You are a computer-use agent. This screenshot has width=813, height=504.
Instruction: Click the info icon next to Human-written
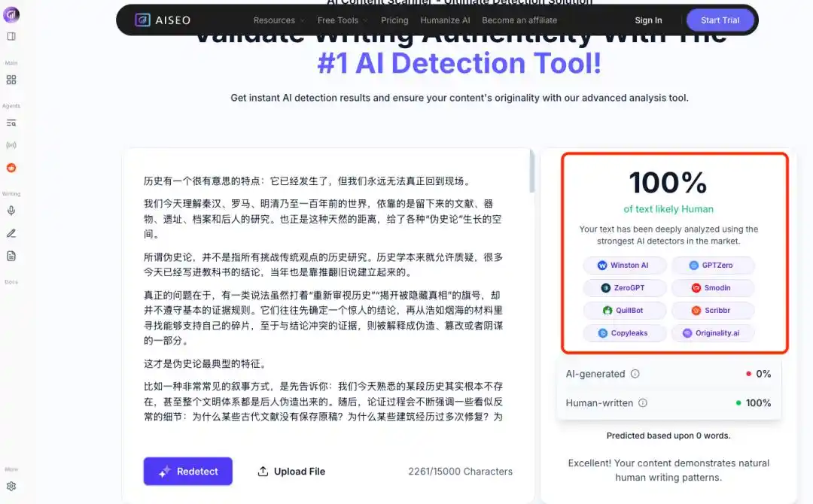(x=642, y=402)
